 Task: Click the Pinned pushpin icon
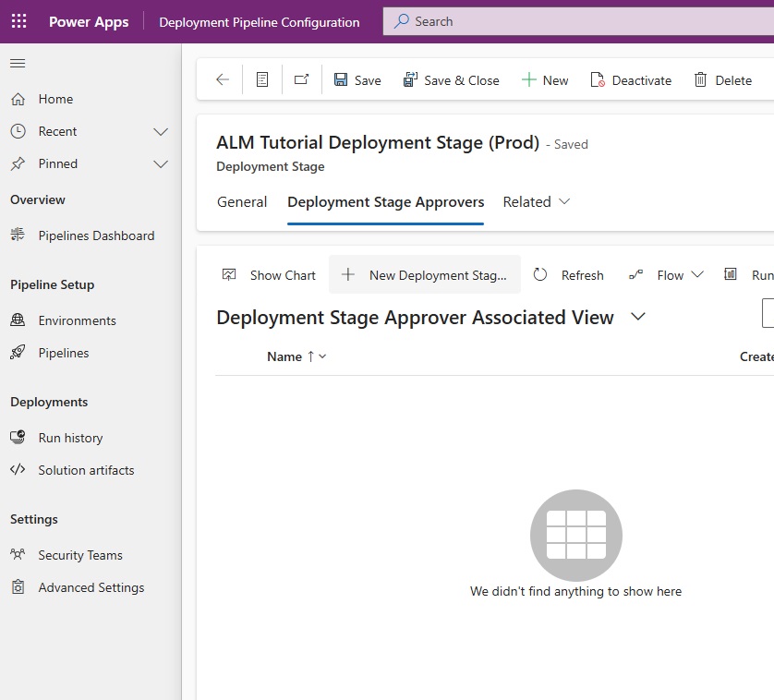[x=18, y=163]
